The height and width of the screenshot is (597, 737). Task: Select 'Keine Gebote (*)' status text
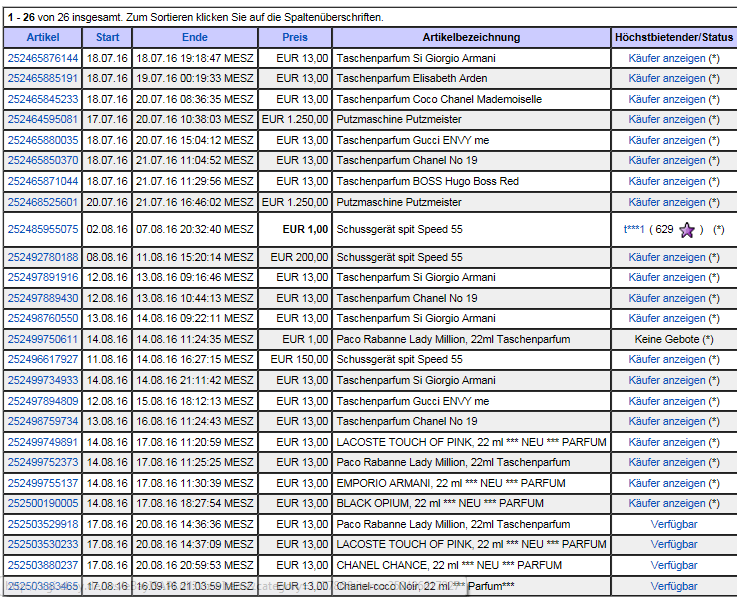point(674,339)
